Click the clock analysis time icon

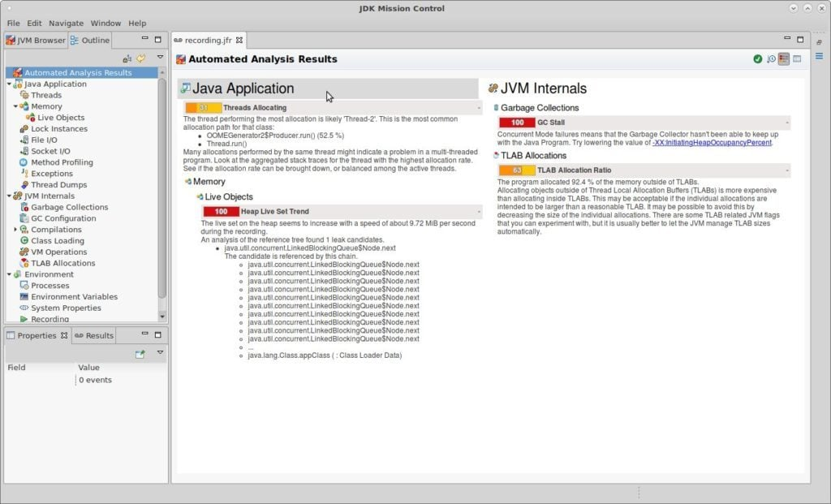pyautogui.click(x=771, y=58)
